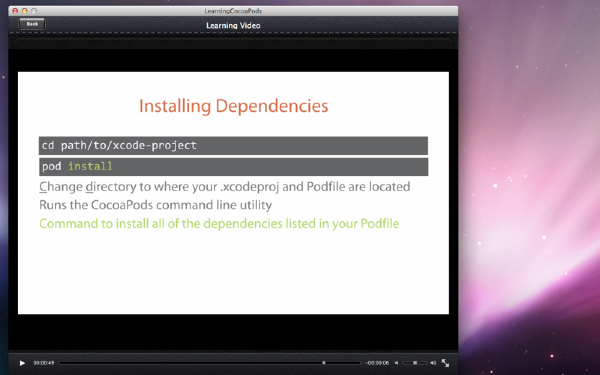Click the green 'Command to install all' line
Screen dimensions: 600x375
point(219,223)
